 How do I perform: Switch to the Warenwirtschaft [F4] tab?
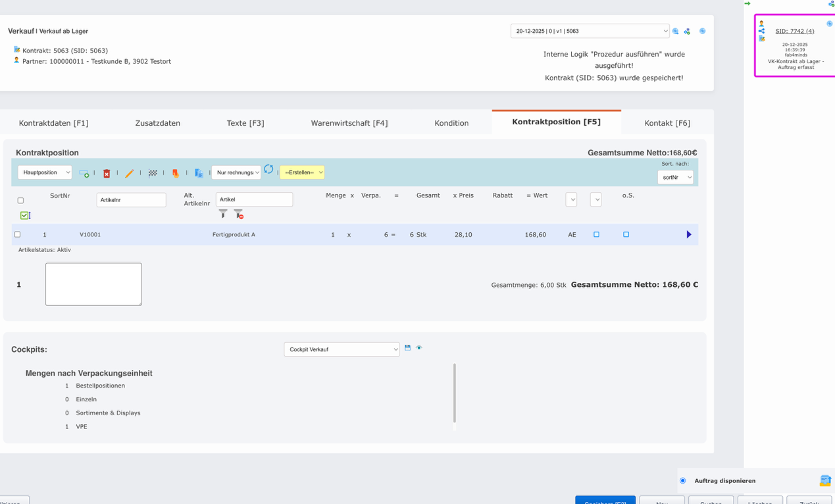(x=349, y=122)
